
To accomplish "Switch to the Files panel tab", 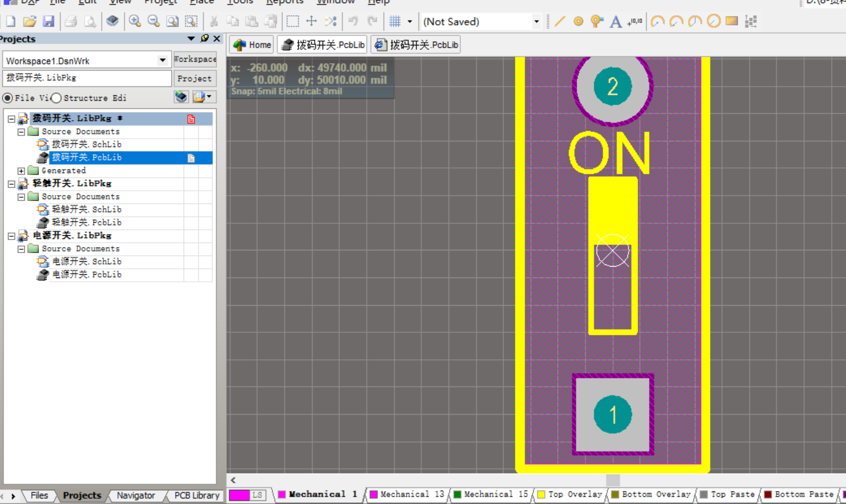I will pyautogui.click(x=39, y=495).
